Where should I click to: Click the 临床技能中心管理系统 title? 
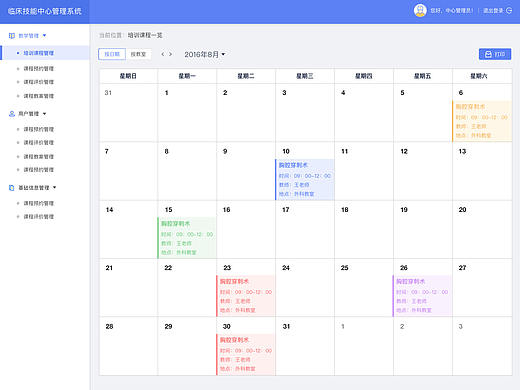pos(45,11)
